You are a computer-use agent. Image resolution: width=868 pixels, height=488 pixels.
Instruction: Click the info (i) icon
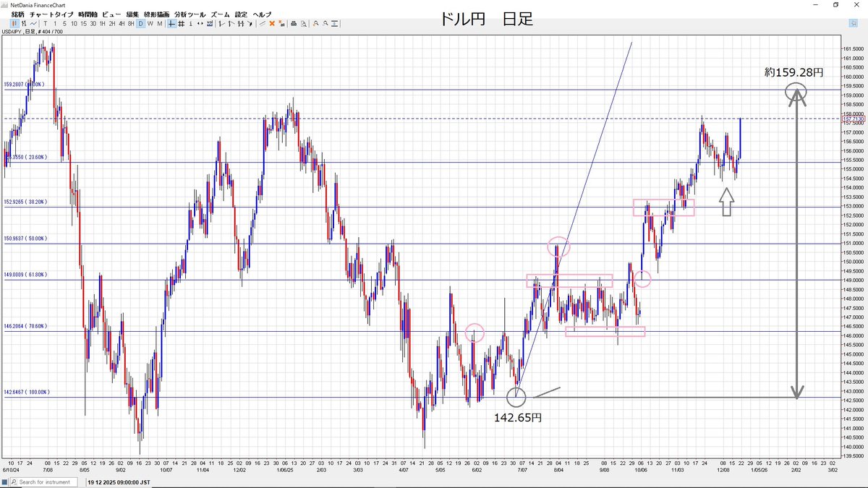point(190,23)
